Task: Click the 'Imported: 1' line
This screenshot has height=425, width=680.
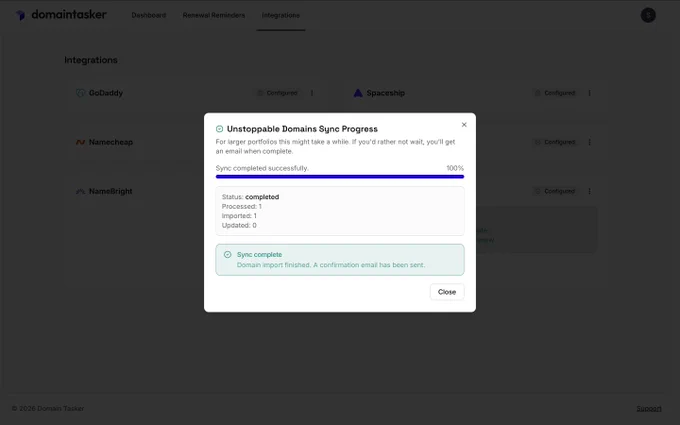Action: coord(239,216)
